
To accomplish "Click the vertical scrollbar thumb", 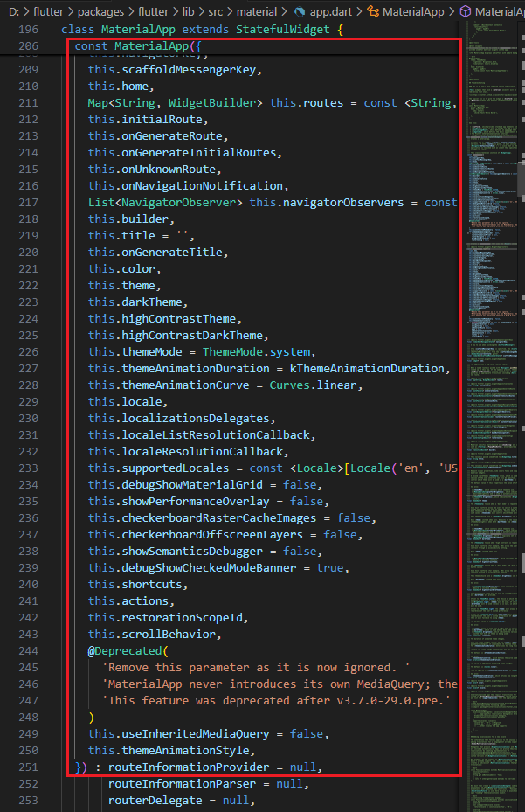I will click(522, 178).
